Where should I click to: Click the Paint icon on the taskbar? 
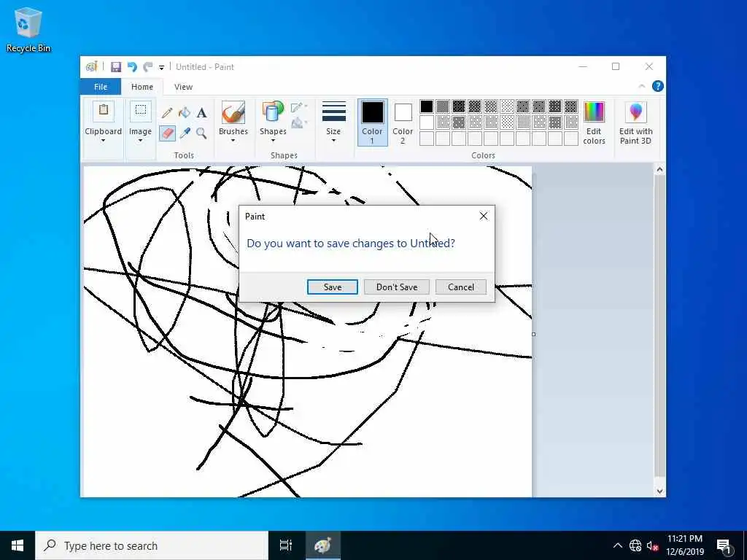(322, 545)
